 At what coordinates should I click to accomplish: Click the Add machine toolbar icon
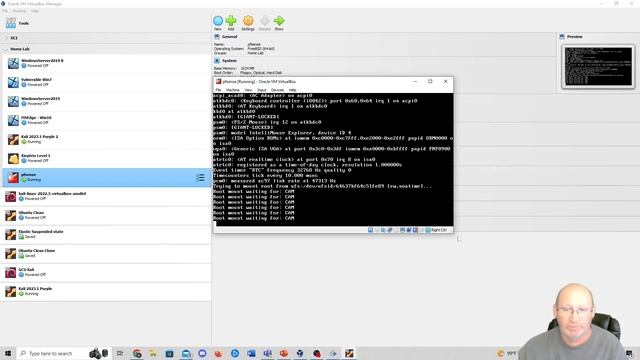231,21
